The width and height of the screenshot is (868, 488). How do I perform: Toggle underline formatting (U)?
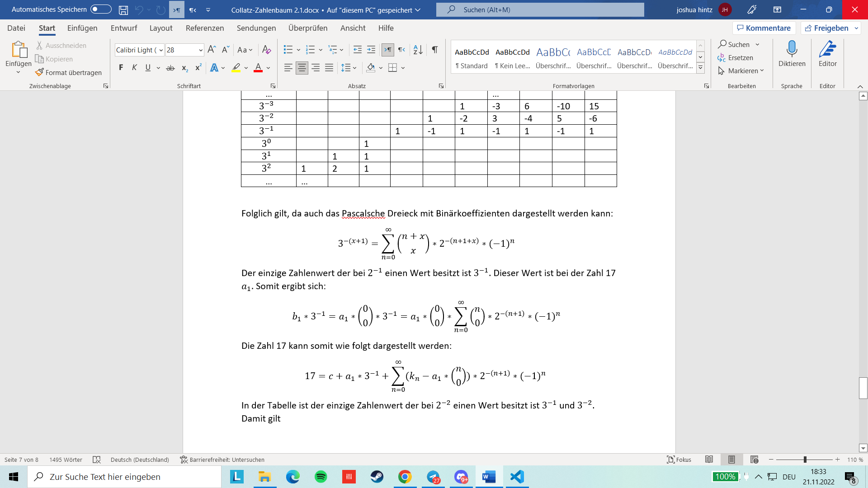[148, 68]
